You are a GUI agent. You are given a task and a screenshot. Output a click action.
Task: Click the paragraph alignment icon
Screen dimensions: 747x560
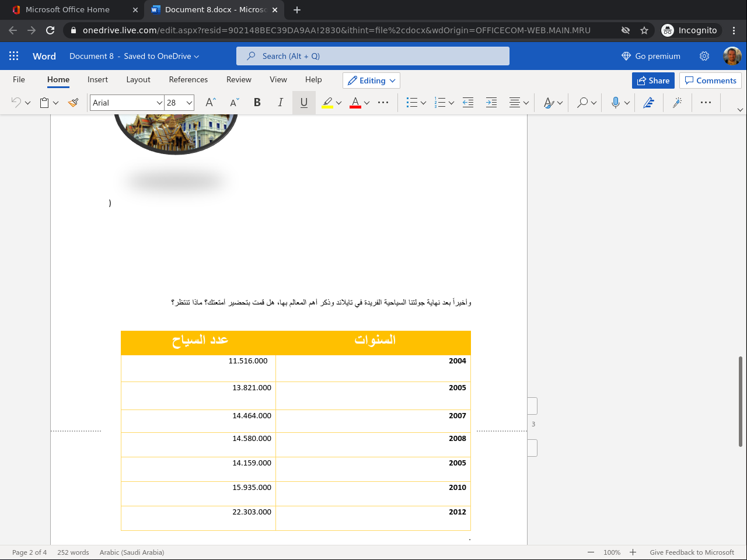515,103
